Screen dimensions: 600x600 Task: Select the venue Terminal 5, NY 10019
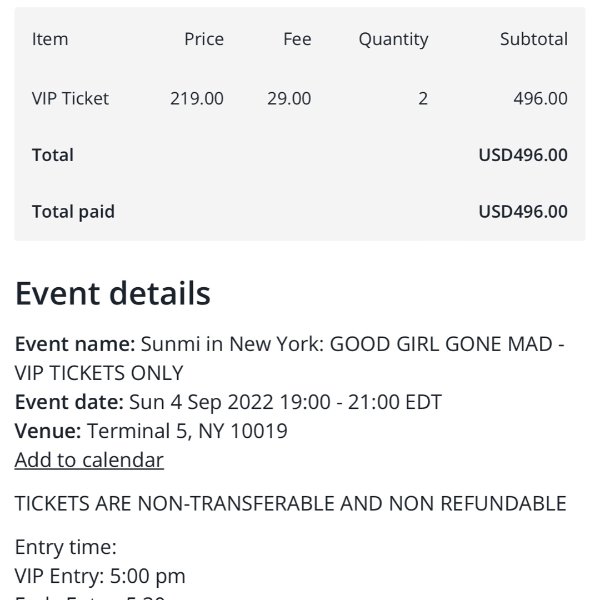187,431
